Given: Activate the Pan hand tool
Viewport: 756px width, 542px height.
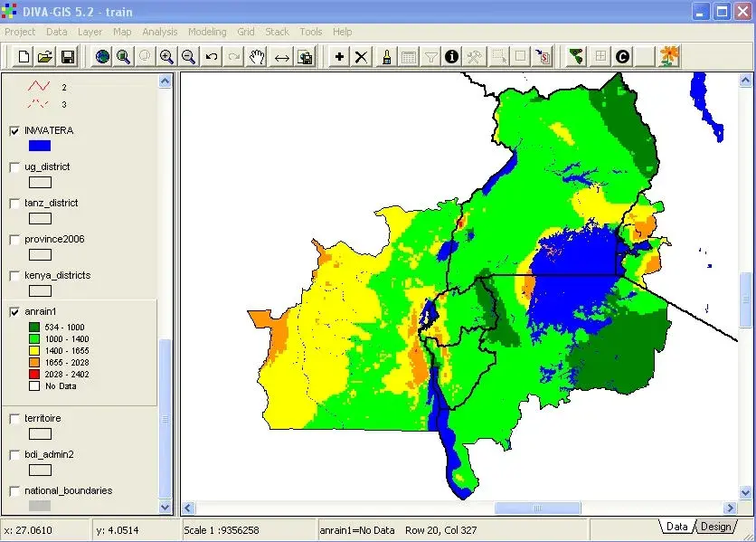Looking at the screenshot, I should pyautogui.click(x=258, y=57).
